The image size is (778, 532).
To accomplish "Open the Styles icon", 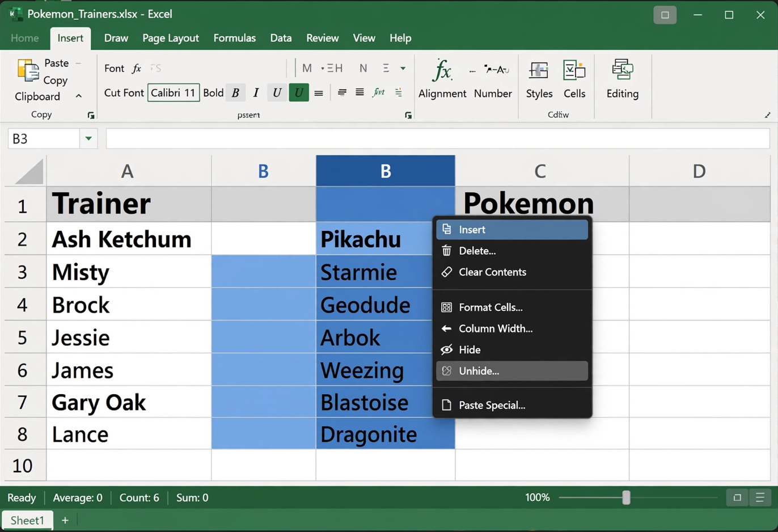I will (x=539, y=71).
